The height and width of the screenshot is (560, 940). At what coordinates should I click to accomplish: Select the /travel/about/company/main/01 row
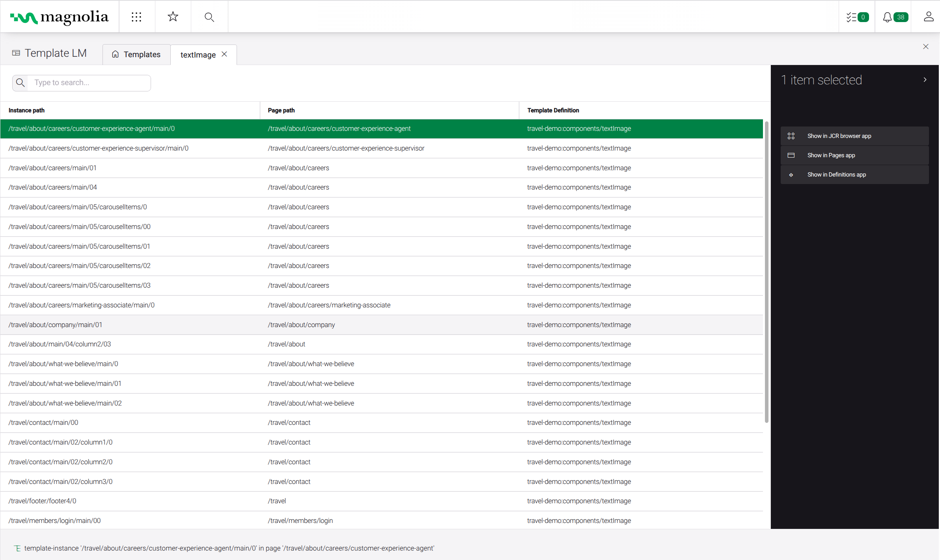coord(55,325)
